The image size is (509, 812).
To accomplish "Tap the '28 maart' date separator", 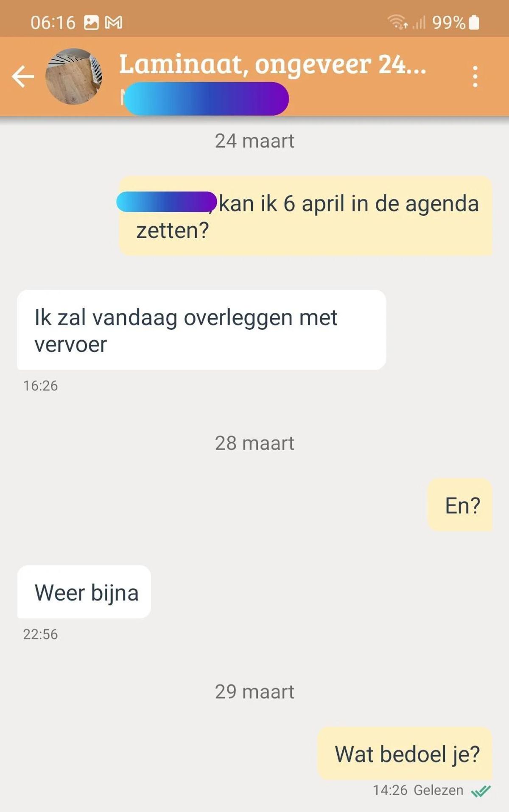I will tap(255, 443).
